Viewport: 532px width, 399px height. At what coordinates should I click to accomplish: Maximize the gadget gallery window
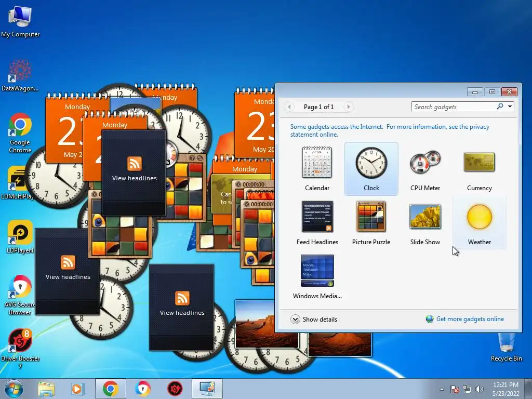pyautogui.click(x=492, y=92)
